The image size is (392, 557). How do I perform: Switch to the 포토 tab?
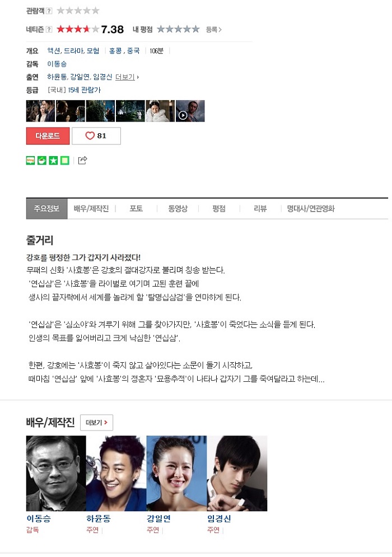tap(136, 208)
